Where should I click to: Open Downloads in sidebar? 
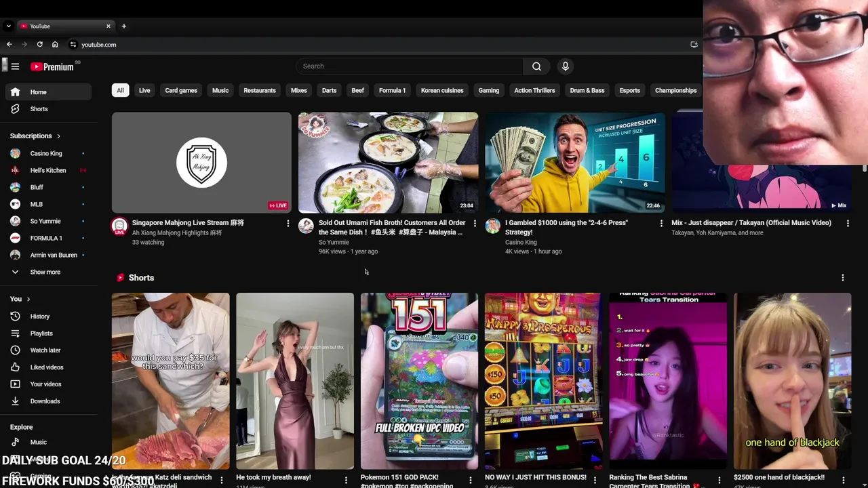[x=48, y=401]
